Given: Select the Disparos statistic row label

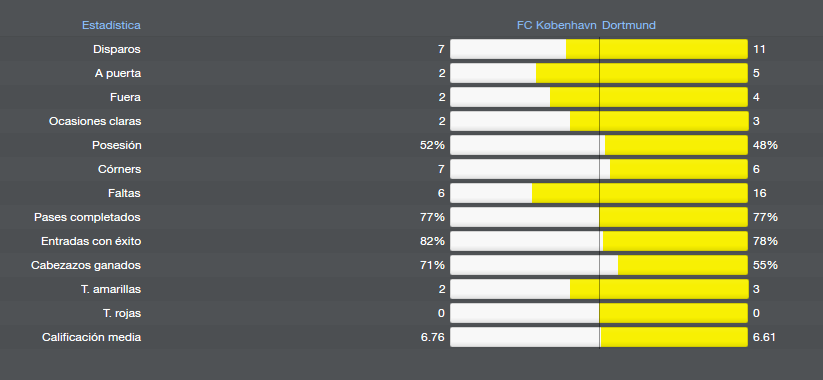Looking at the screenshot, I should coord(117,49).
